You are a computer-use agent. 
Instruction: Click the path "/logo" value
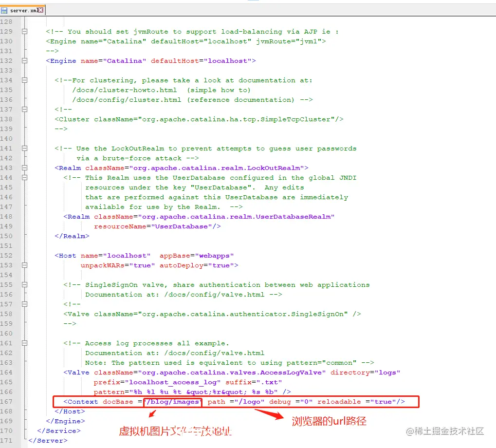coord(249,402)
